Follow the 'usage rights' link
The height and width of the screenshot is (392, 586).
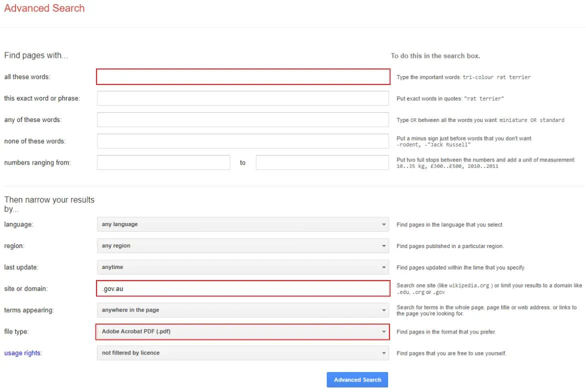pos(22,353)
